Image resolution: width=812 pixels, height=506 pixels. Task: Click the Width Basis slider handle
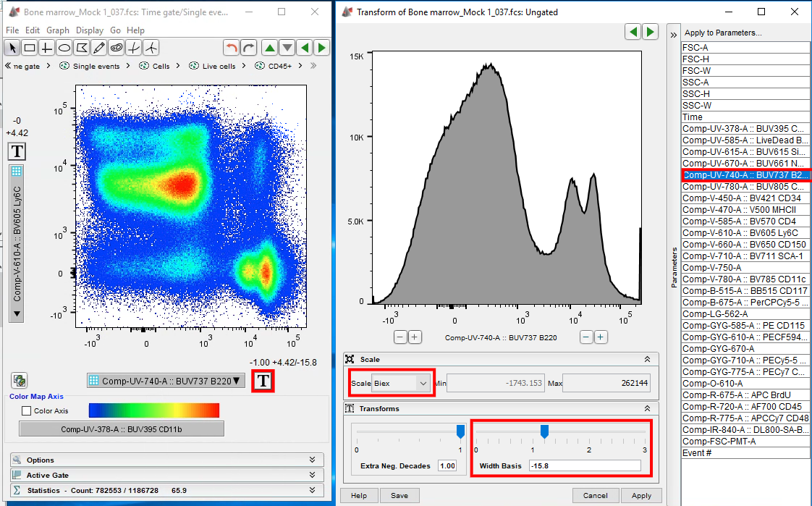544,432
